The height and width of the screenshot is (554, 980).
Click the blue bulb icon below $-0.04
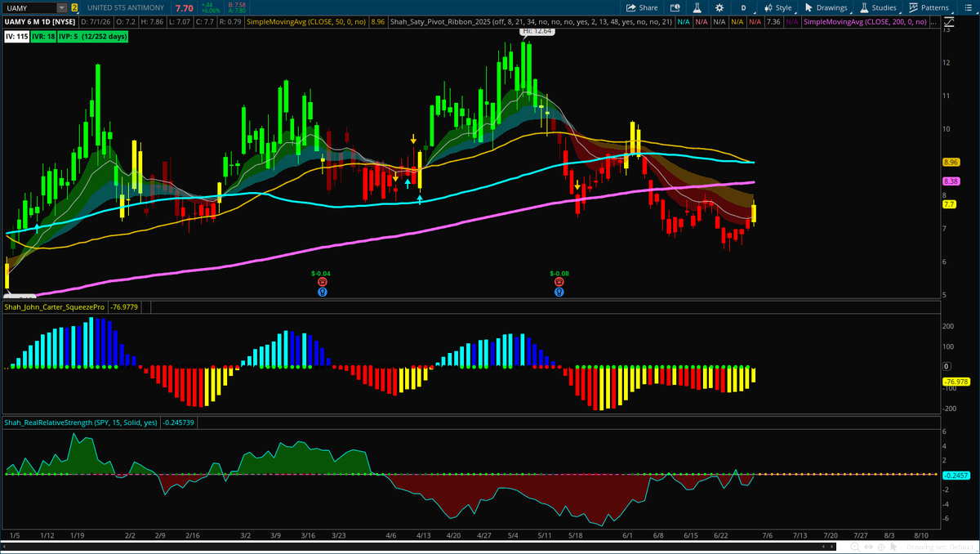pyautogui.click(x=322, y=290)
